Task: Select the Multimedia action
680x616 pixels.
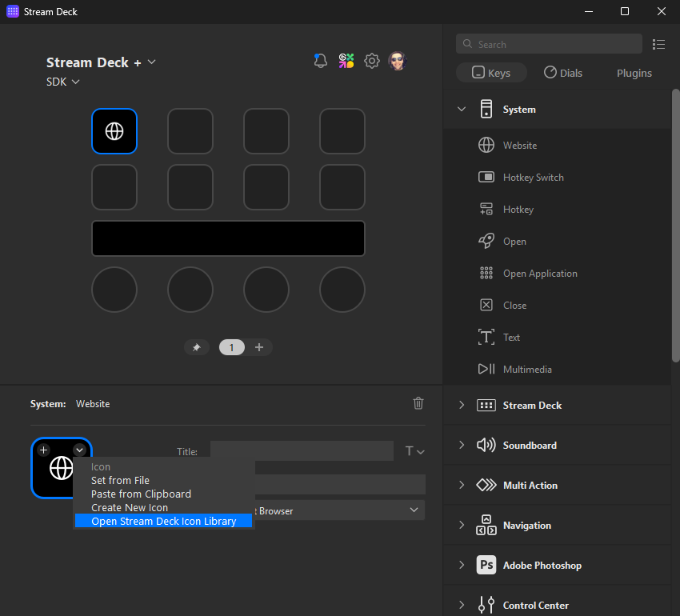Action: 527,370
